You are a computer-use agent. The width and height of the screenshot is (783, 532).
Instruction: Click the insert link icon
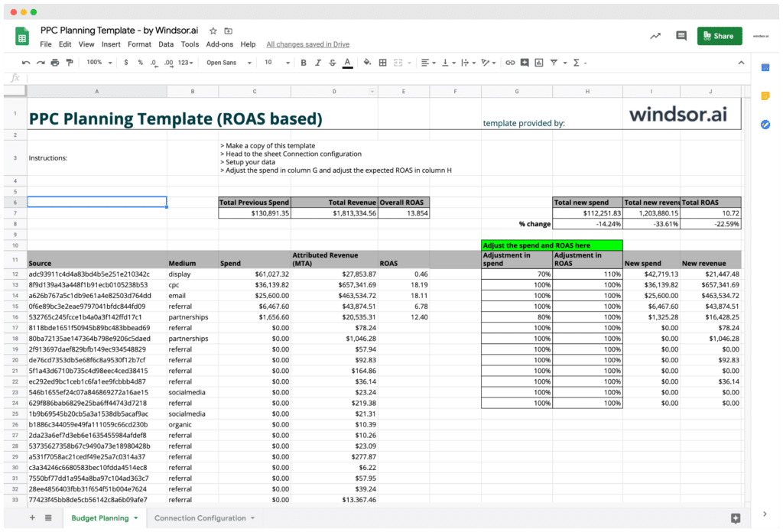click(510, 63)
